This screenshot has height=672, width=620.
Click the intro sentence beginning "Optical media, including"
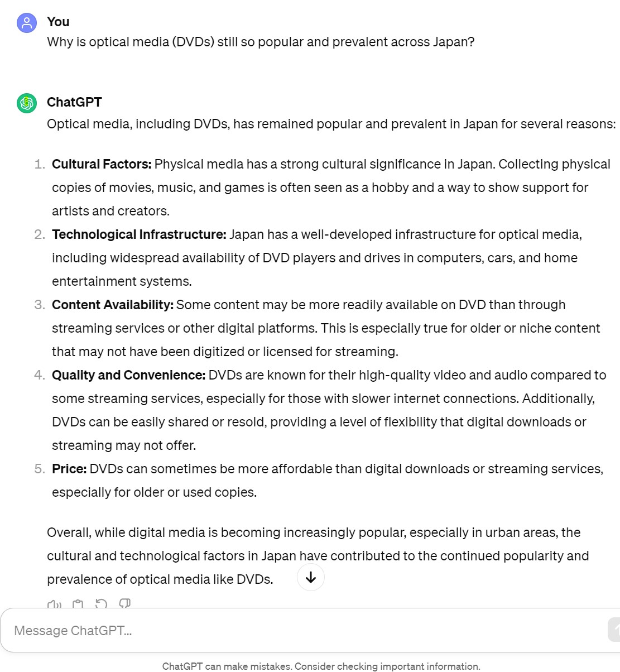click(x=331, y=124)
